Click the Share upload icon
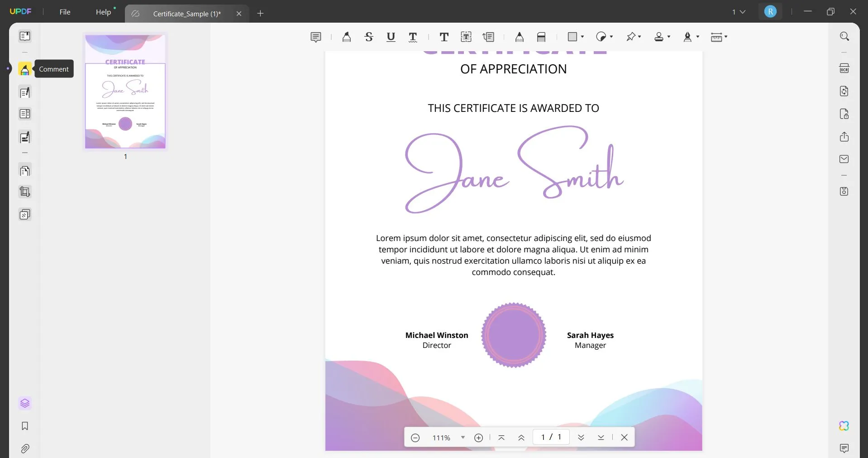This screenshot has width=868, height=458. (844, 136)
